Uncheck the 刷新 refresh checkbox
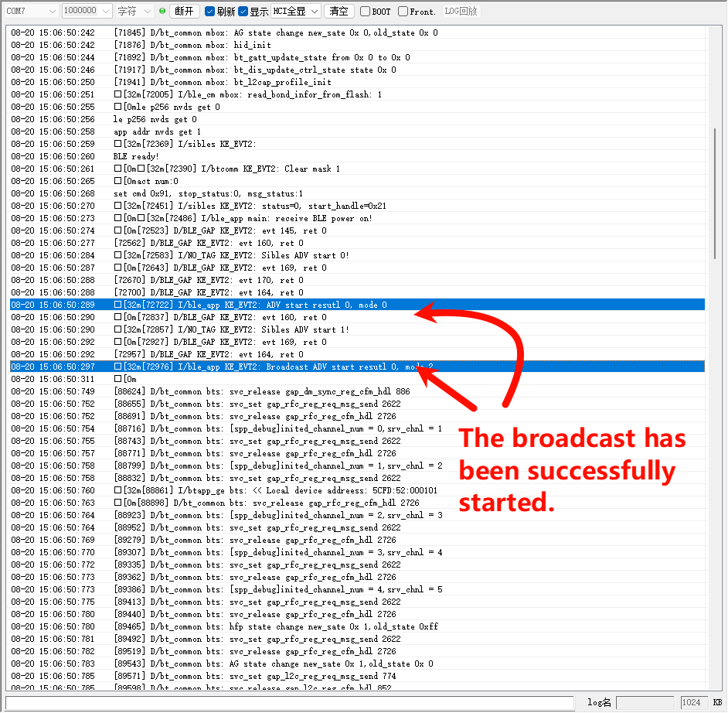This screenshot has width=728, height=713. 209,12
